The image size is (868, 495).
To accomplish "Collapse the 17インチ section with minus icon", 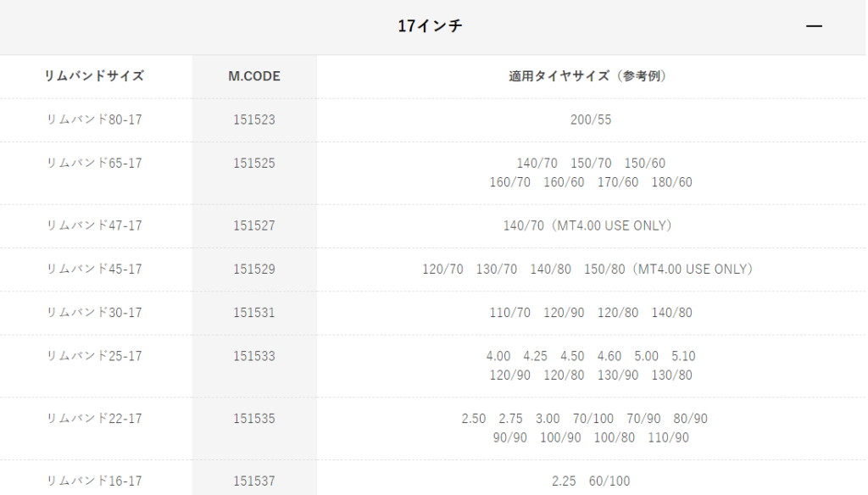I will point(814,26).
